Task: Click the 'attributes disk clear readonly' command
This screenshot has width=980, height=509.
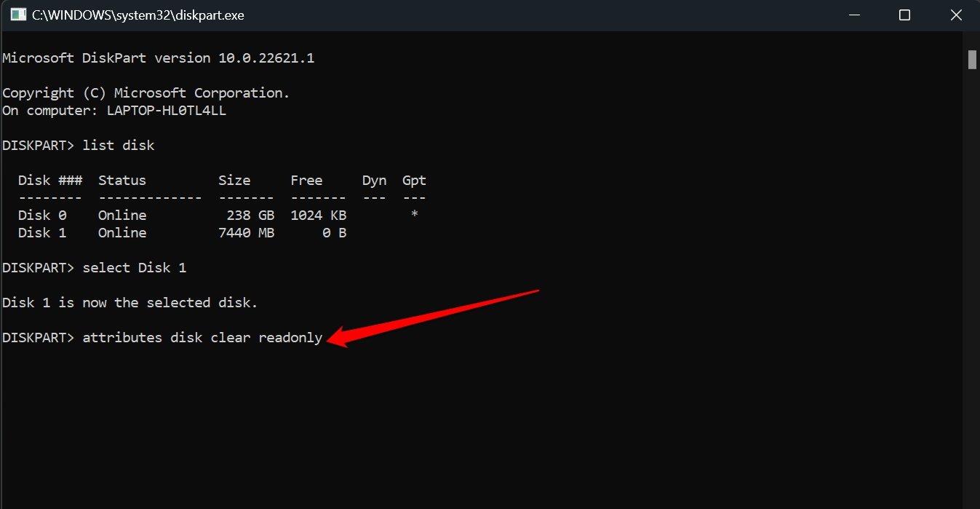Action: [x=202, y=338]
